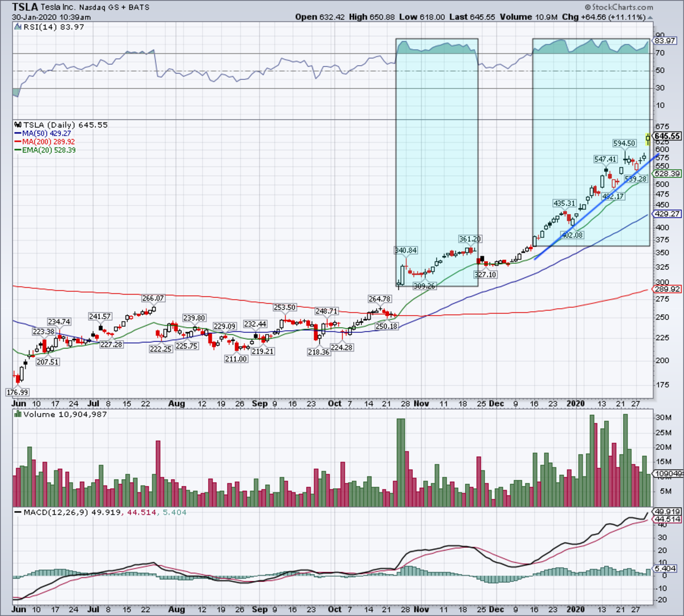Image resolution: width=684 pixels, height=616 pixels.
Task: Click the 528.39 EMA axis tag
Action: click(667, 173)
